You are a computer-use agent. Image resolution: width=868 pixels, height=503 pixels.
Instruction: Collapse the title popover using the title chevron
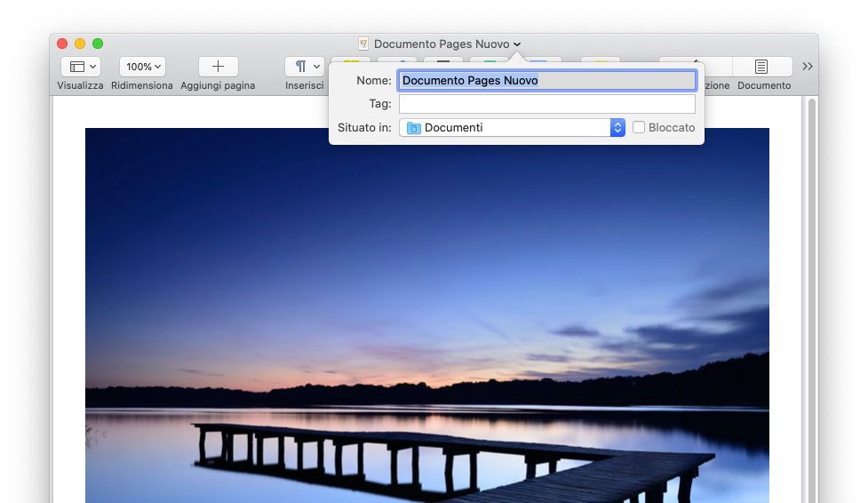tap(517, 44)
